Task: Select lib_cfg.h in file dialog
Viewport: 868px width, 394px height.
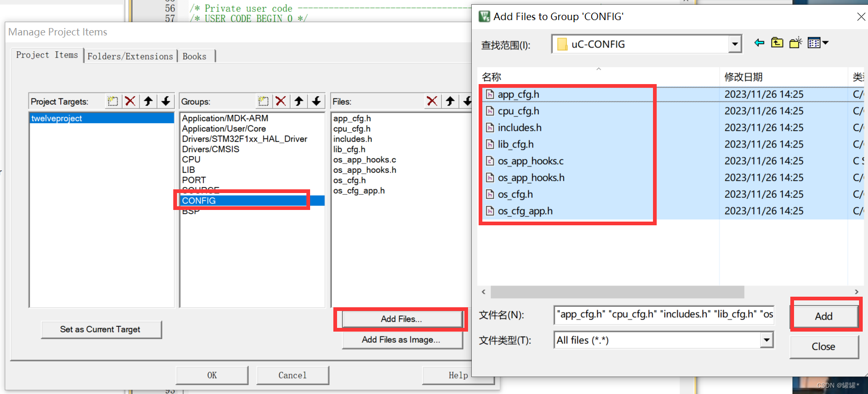Action: coord(516,144)
